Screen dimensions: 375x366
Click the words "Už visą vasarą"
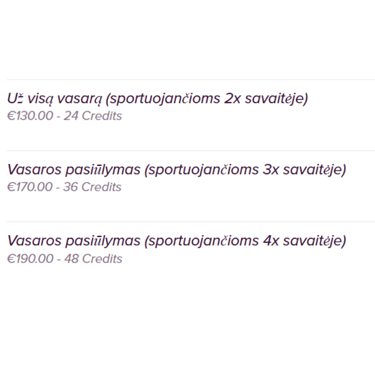[54, 99]
